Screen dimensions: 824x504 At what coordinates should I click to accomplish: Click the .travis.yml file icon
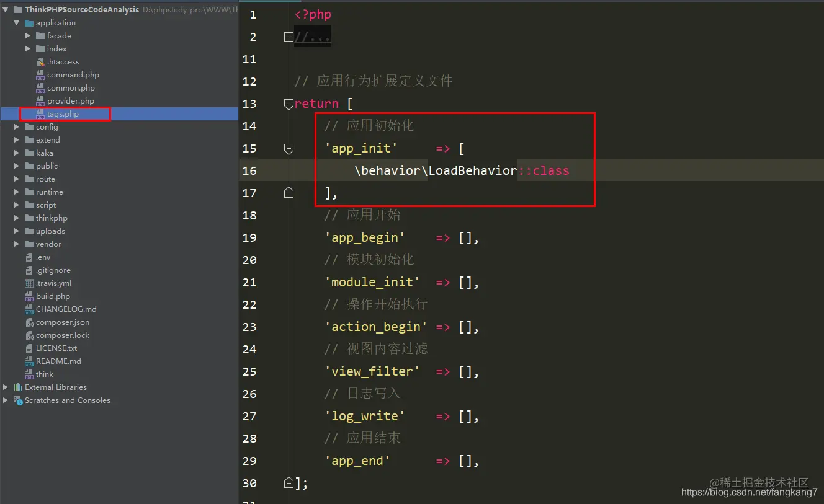point(29,283)
